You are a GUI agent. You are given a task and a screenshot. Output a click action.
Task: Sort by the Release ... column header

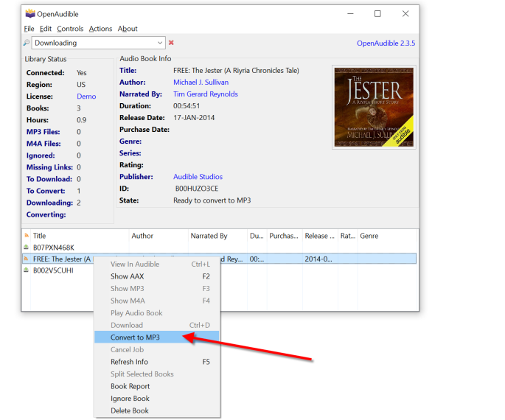pos(320,236)
